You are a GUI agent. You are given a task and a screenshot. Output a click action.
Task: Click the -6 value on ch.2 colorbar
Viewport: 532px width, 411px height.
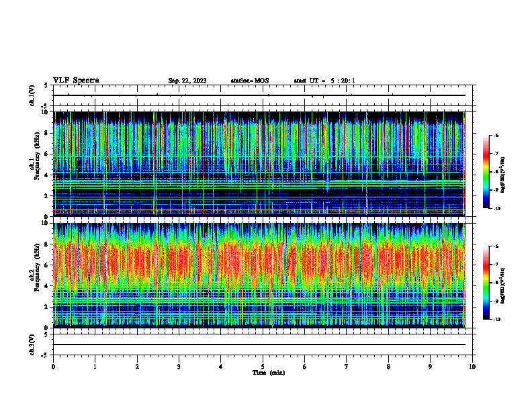coord(496,246)
